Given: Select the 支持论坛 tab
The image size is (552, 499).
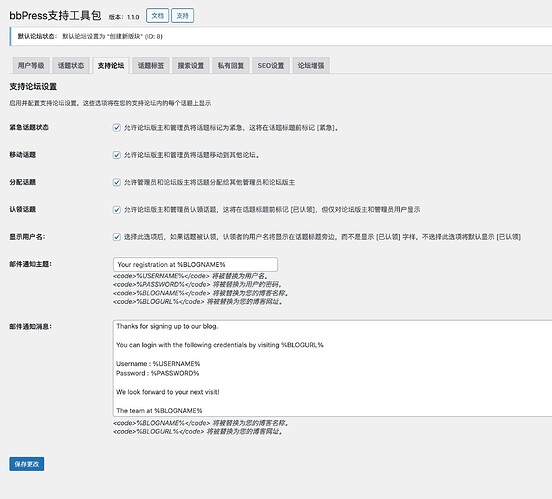Looking at the screenshot, I should point(111,66).
